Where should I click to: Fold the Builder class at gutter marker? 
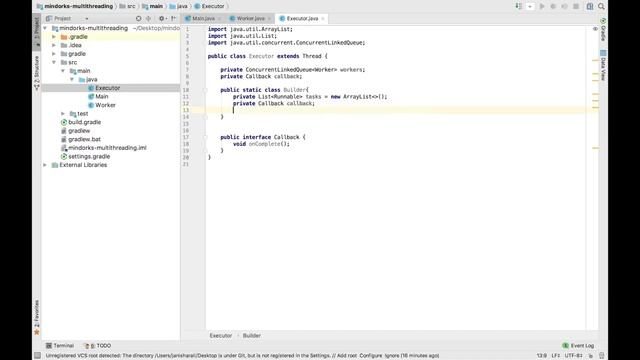(205, 90)
